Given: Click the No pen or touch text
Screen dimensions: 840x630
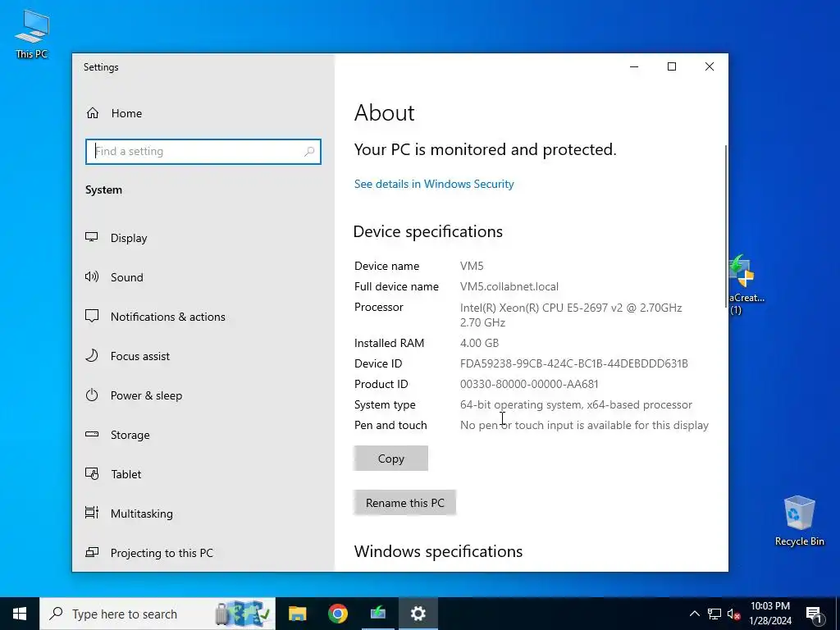Looking at the screenshot, I should 584,426.
